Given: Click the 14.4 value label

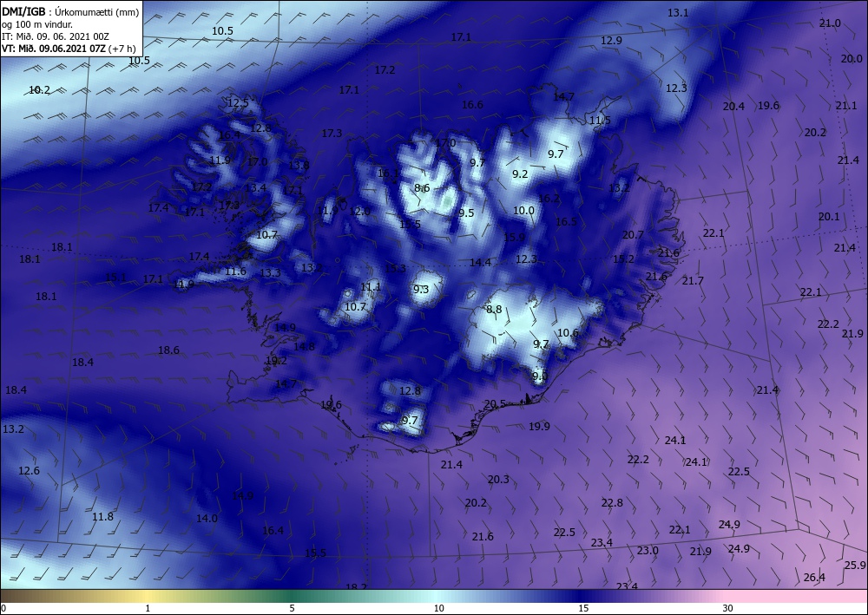Looking at the screenshot, I should coord(480,262).
